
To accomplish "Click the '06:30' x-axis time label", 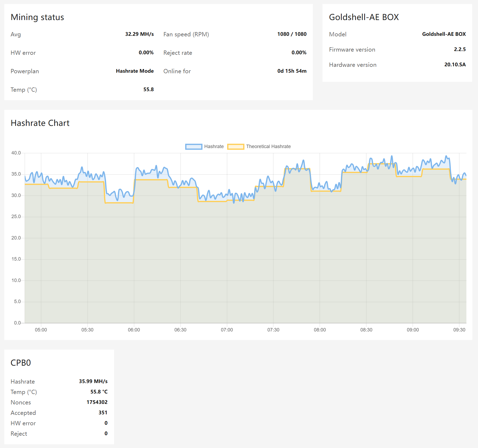I will click(180, 330).
